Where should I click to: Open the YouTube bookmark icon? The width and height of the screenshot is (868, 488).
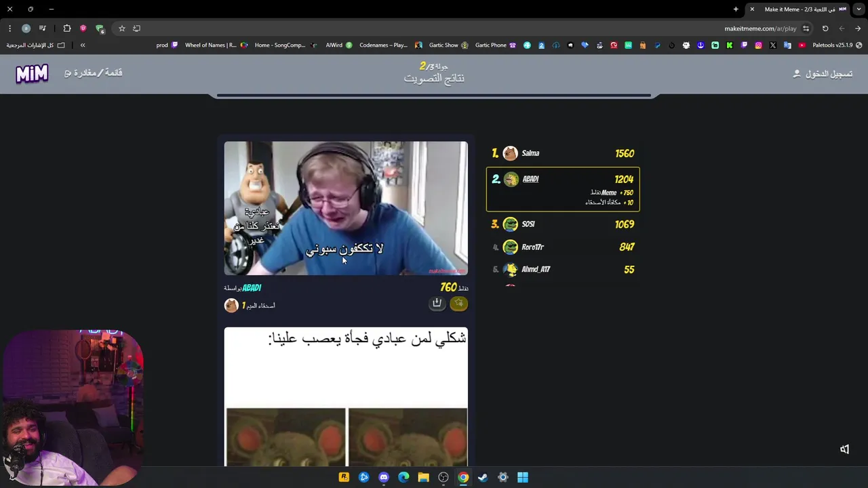click(802, 45)
